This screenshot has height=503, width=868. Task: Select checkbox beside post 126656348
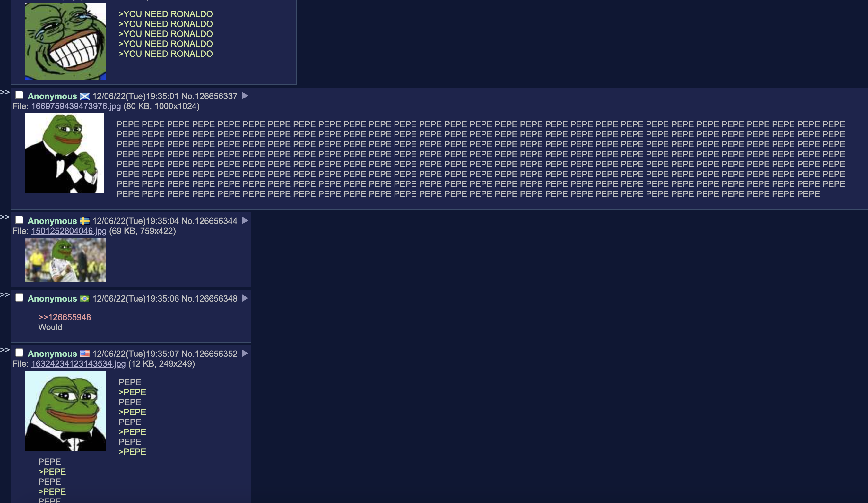point(19,297)
